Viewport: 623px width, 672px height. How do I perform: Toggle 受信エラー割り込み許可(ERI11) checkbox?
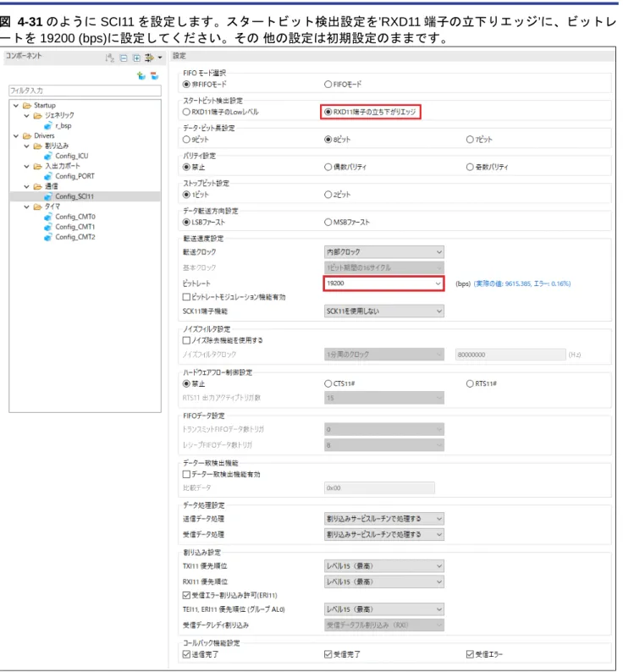(186, 595)
